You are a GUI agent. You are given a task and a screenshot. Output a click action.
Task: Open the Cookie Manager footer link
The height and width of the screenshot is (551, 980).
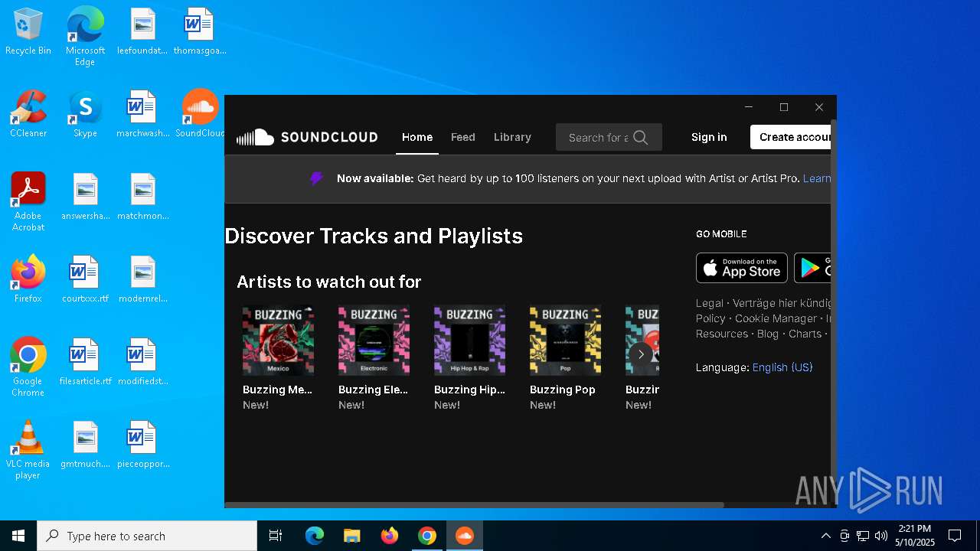776,318
